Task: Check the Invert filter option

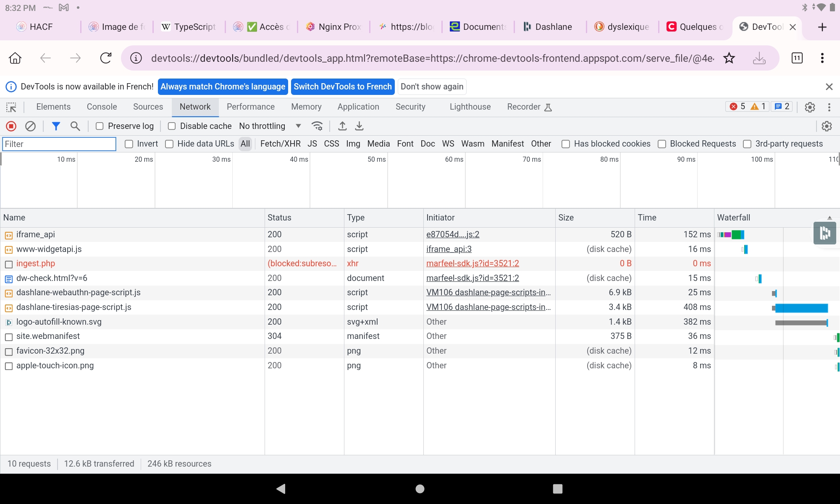Action: pos(129,144)
